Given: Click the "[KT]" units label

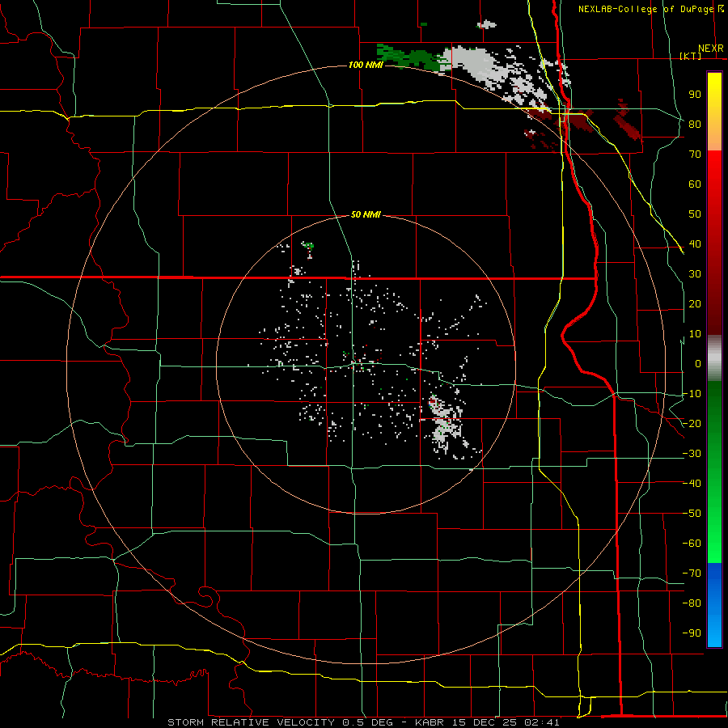Looking at the screenshot, I should [x=691, y=57].
